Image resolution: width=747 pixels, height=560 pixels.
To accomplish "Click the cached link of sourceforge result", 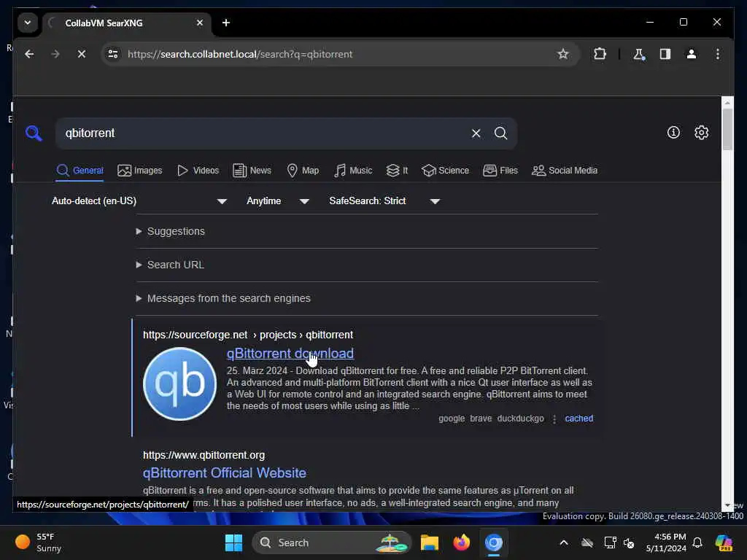I will pos(578,419).
